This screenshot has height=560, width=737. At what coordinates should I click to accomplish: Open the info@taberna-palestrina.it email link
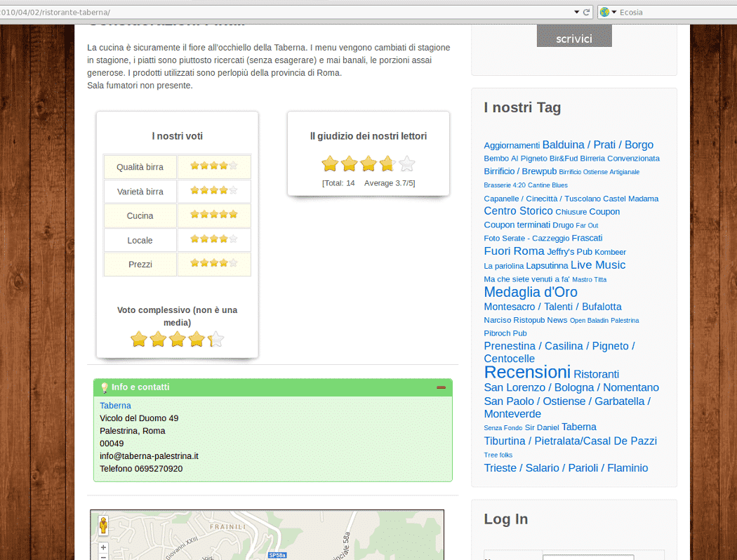pos(148,456)
